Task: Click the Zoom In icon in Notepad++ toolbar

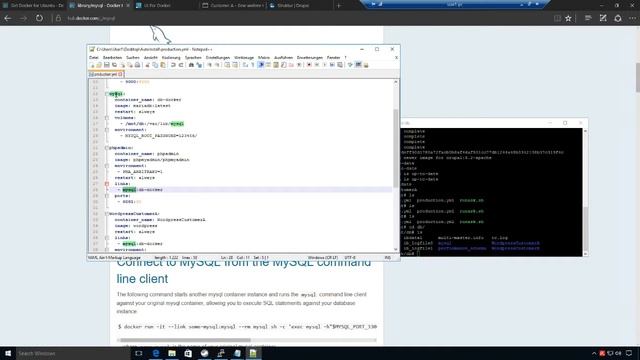Action: point(210,65)
